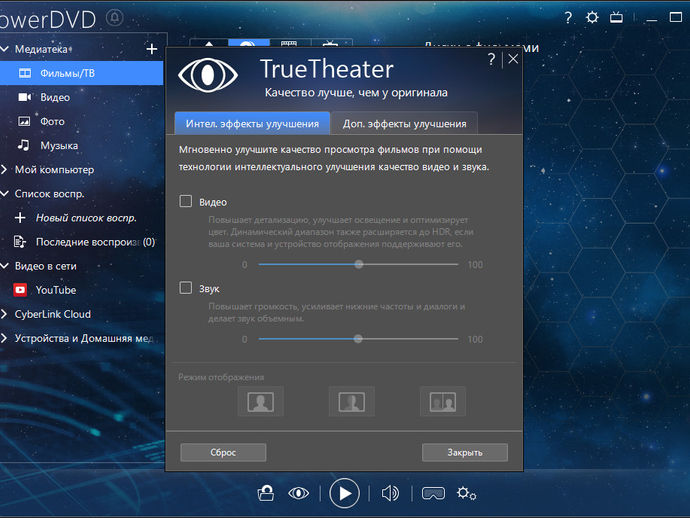Click the Закрыть button
The width and height of the screenshot is (690, 518).
pyautogui.click(x=465, y=452)
